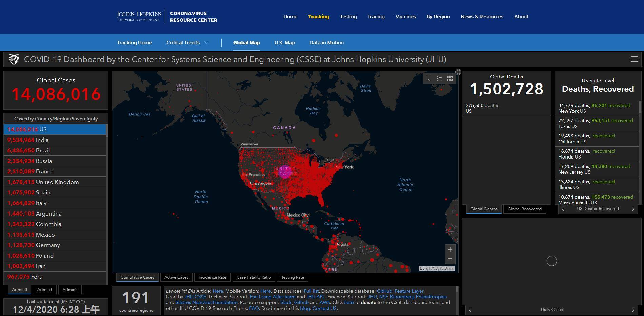
Task: Open the About nav item
Action: [x=521, y=17]
